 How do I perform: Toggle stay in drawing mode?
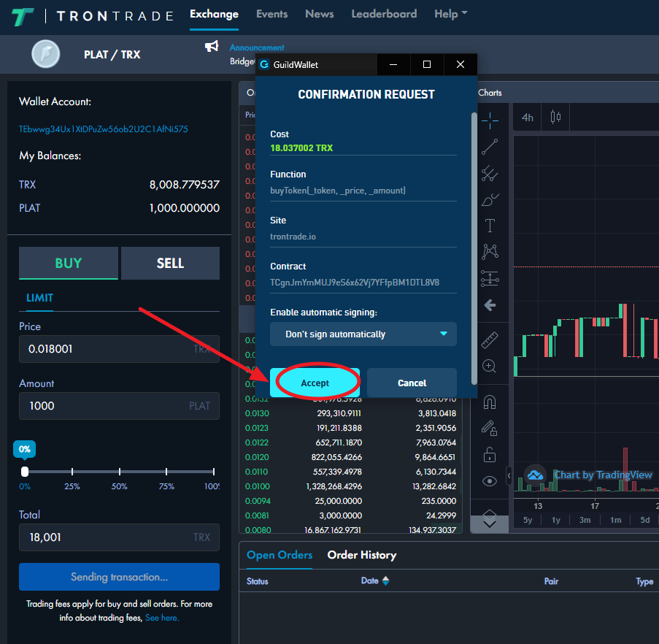click(490, 429)
